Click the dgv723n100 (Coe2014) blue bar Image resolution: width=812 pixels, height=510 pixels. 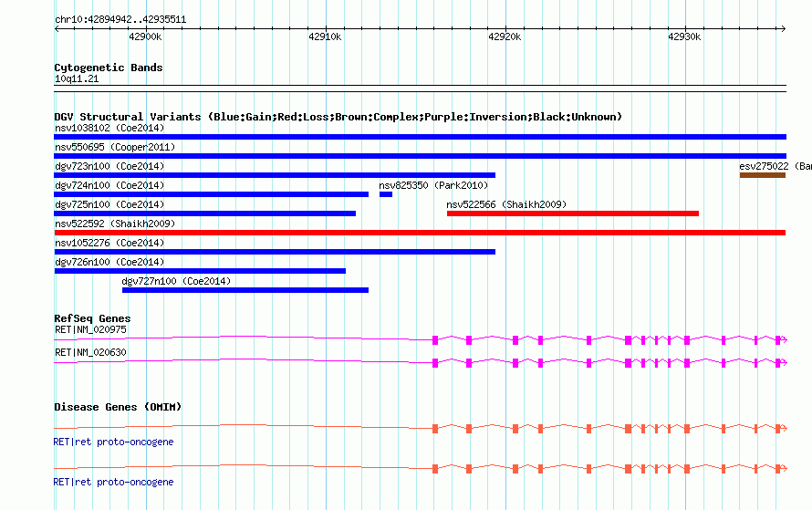pos(275,175)
